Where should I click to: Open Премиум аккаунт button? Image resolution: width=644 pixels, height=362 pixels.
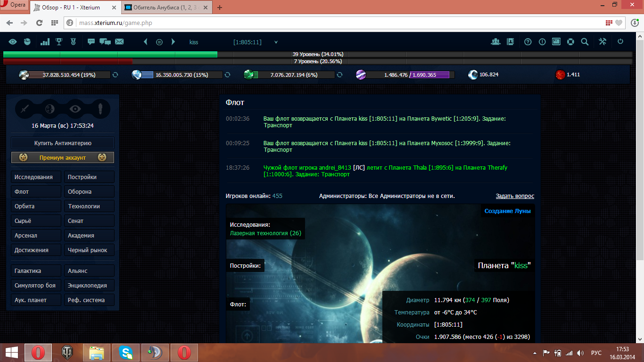tap(63, 157)
